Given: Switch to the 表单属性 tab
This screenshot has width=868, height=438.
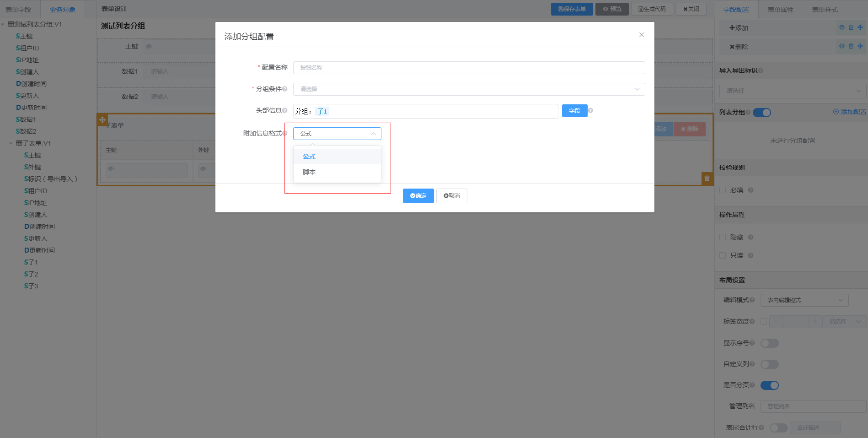Looking at the screenshot, I should pyautogui.click(x=780, y=10).
